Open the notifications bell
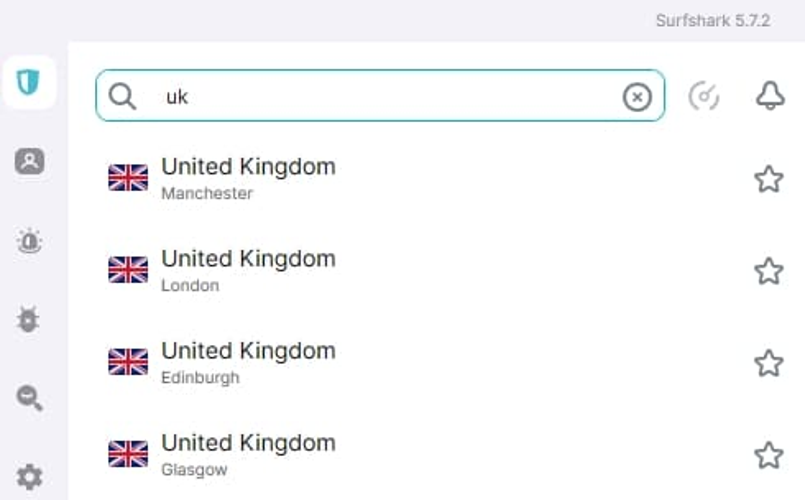 coord(769,96)
